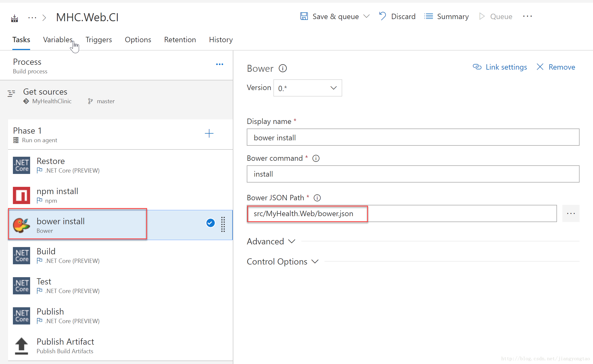The width and height of the screenshot is (593, 364).
Task: Browse for the Bower JSON path file
Action: 571,213
